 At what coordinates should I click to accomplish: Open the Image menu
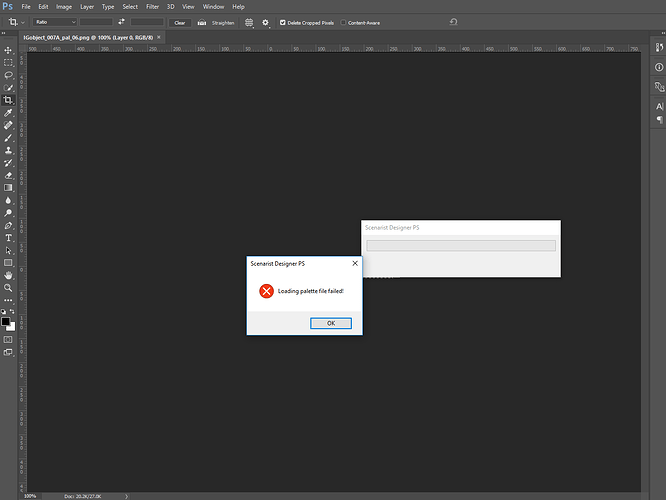pyautogui.click(x=64, y=7)
